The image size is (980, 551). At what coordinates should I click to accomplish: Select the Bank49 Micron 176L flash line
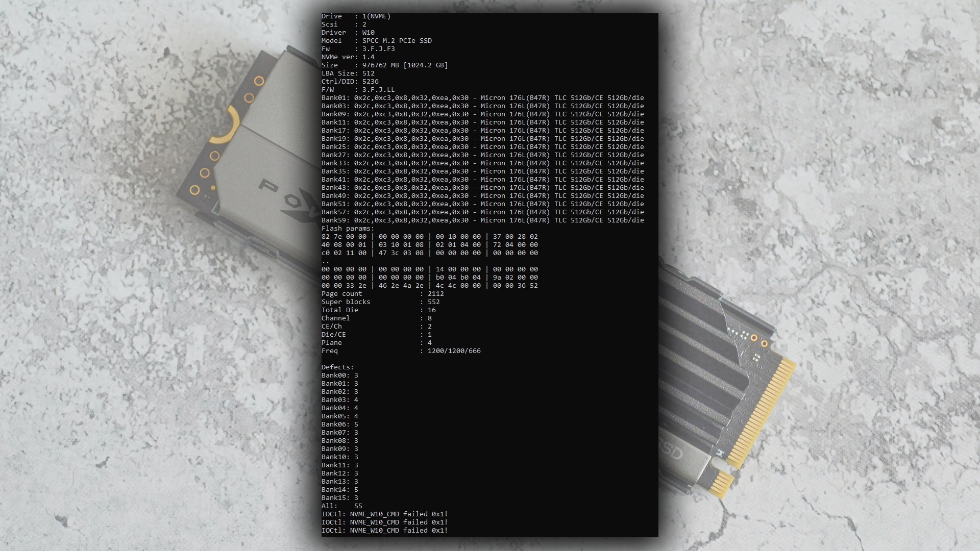point(483,196)
